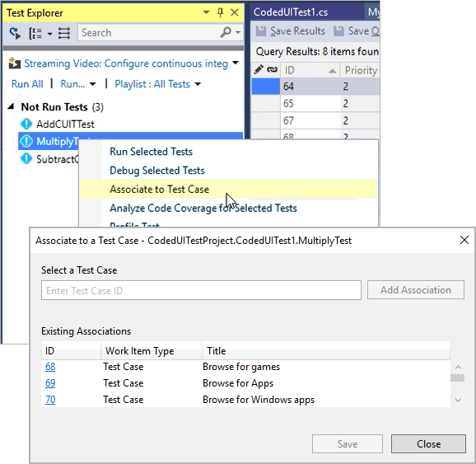Click the magnifier search icon in Test Explorer

tap(226, 32)
